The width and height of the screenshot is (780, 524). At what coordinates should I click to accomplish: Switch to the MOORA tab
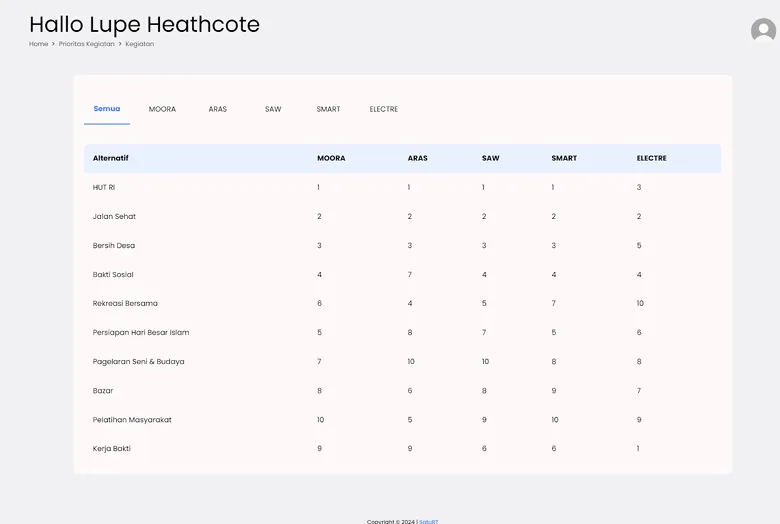coord(162,109)
